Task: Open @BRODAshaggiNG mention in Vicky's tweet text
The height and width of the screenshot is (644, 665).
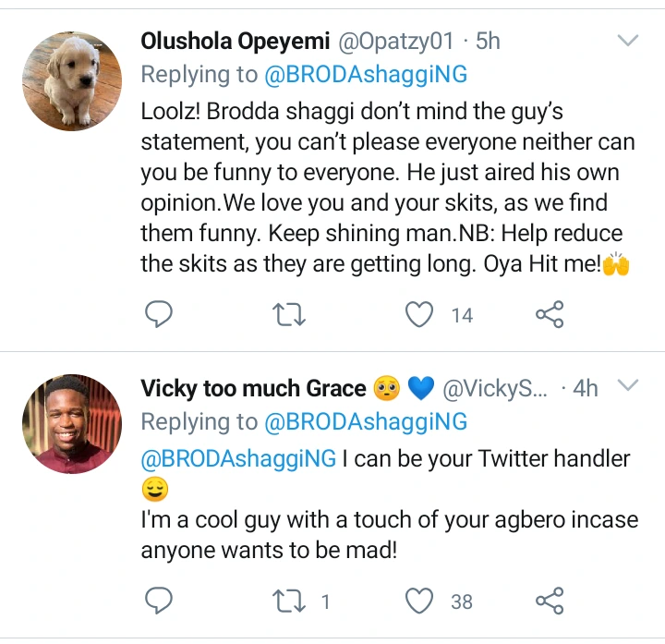Action: tap(238, 457)
